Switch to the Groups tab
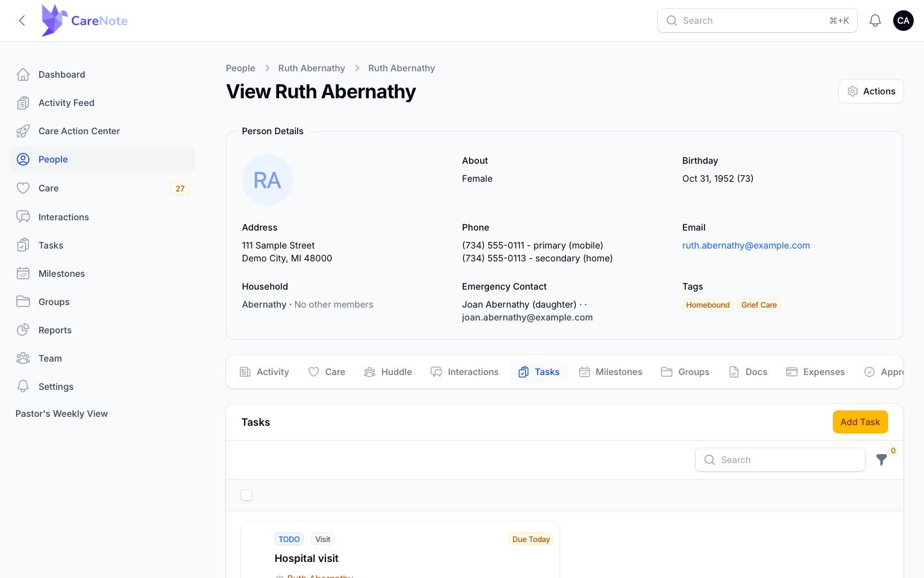 tap(685, 372)
